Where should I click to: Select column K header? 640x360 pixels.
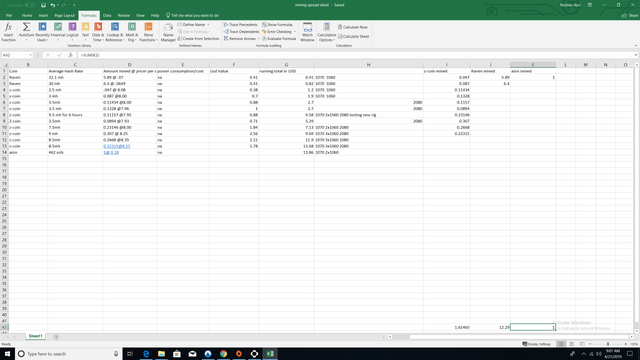click(x=533, y=64)
